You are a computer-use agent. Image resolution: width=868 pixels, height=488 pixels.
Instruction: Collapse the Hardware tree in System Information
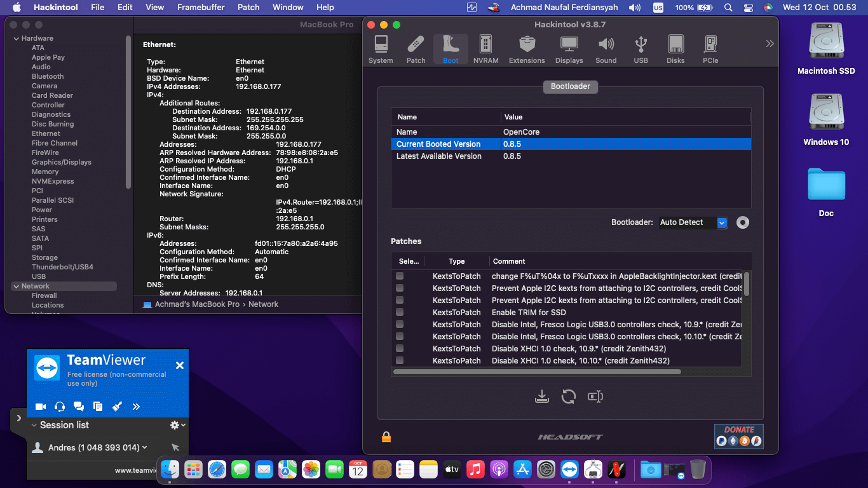coord(16,39)
